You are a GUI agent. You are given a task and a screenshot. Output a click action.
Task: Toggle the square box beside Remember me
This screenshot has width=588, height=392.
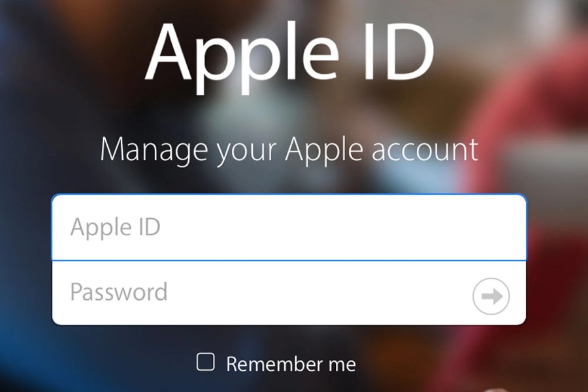tap(206, 361)
